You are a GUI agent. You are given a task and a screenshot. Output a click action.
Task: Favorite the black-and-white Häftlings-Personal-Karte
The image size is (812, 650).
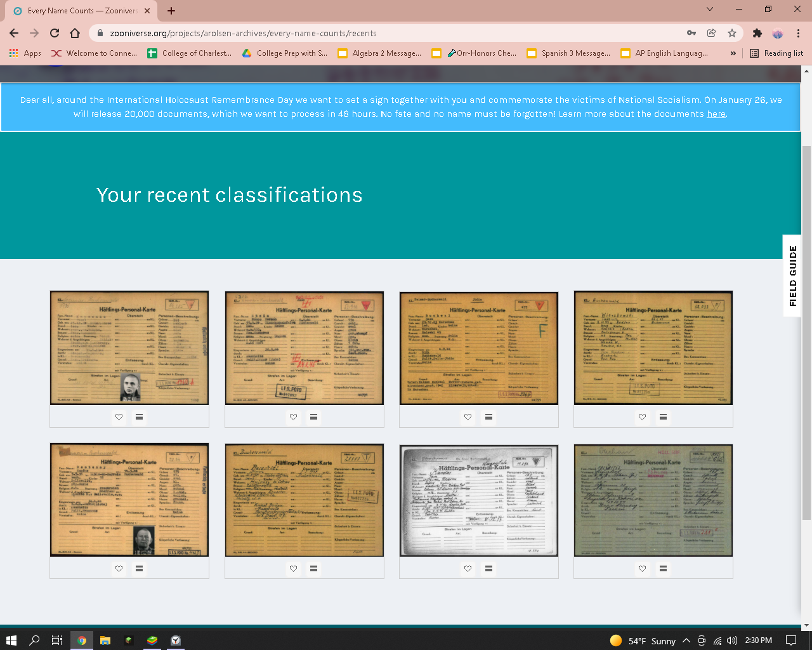tap(468, 569)
